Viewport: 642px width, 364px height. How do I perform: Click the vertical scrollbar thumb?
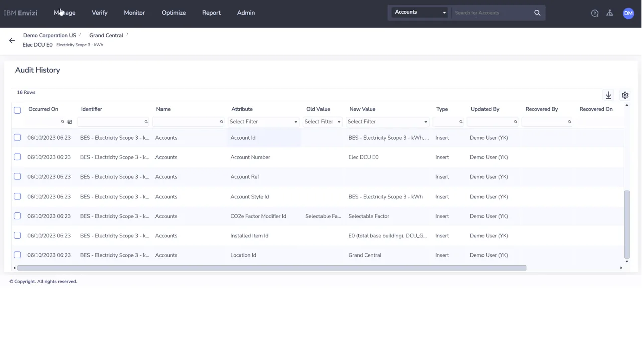click(x=627, y=224)
